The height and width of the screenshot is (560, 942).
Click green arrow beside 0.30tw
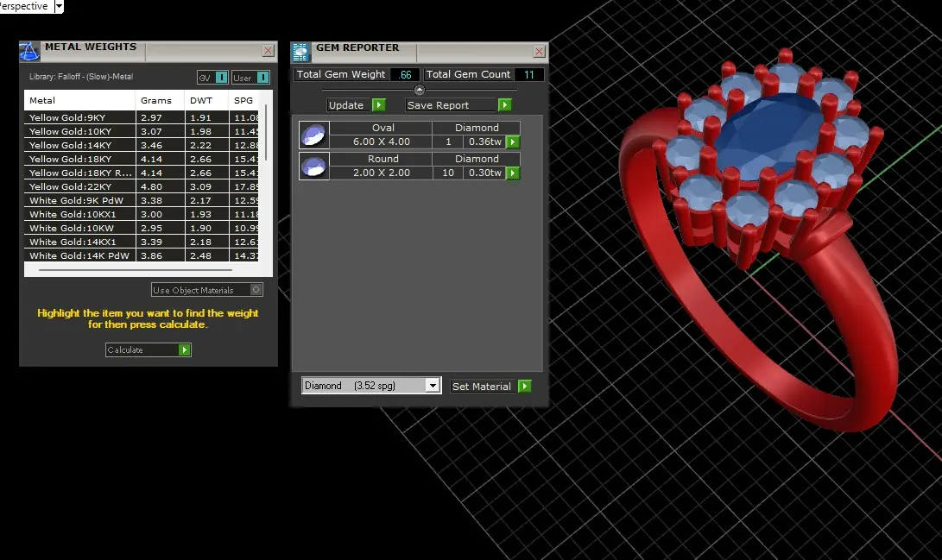(x=513, y=173)
